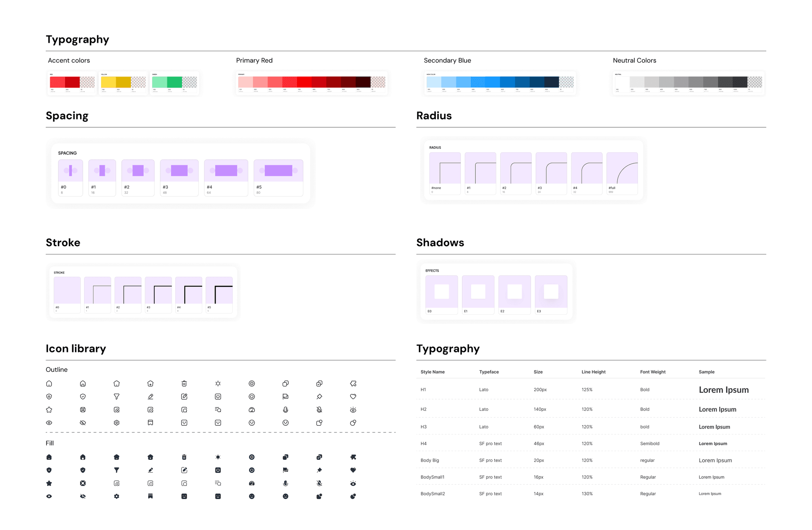Open the Secondary Blue color scale
The width and height of the screenshot is (812, 530).
(x=500, y=83)
